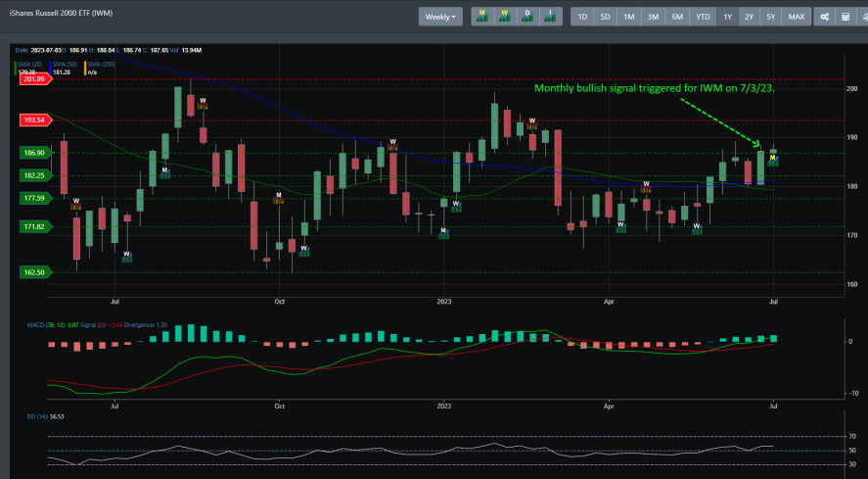The image size is (868, 479).
Task: Click the SMA (50) legend entry
Action: click(x=63, y=68)
